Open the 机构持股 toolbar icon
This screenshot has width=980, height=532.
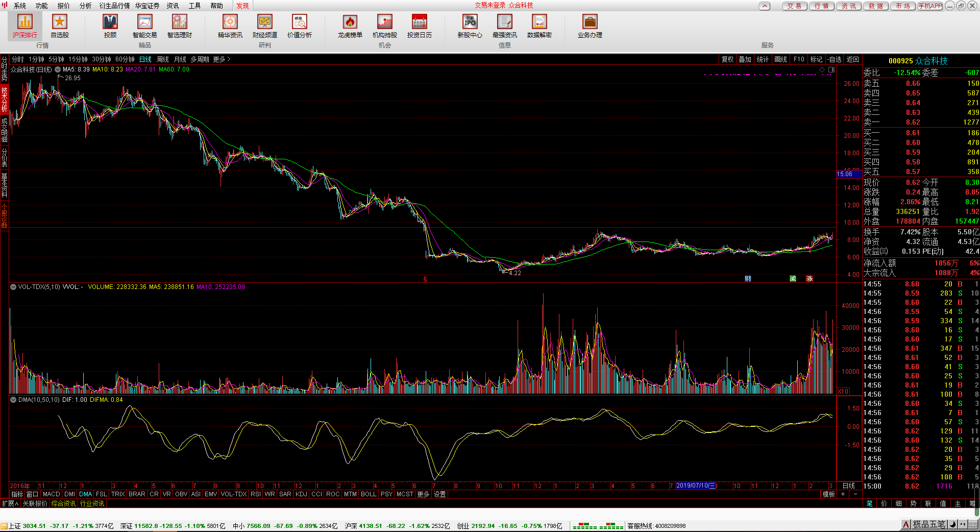tap(385, 26)
